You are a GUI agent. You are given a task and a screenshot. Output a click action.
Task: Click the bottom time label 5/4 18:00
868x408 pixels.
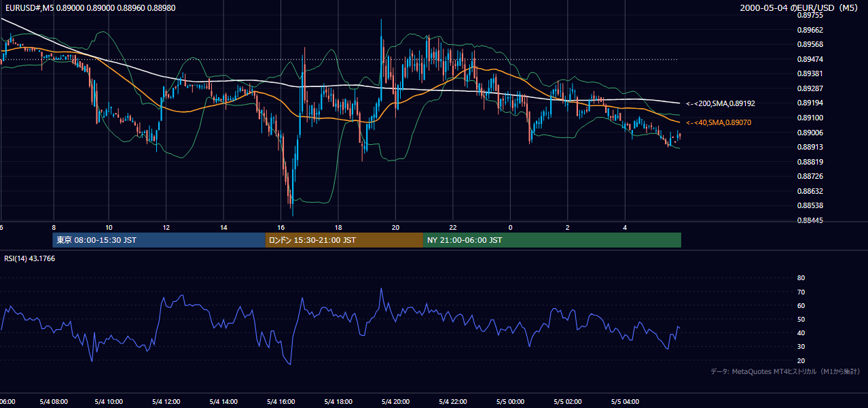338,402
